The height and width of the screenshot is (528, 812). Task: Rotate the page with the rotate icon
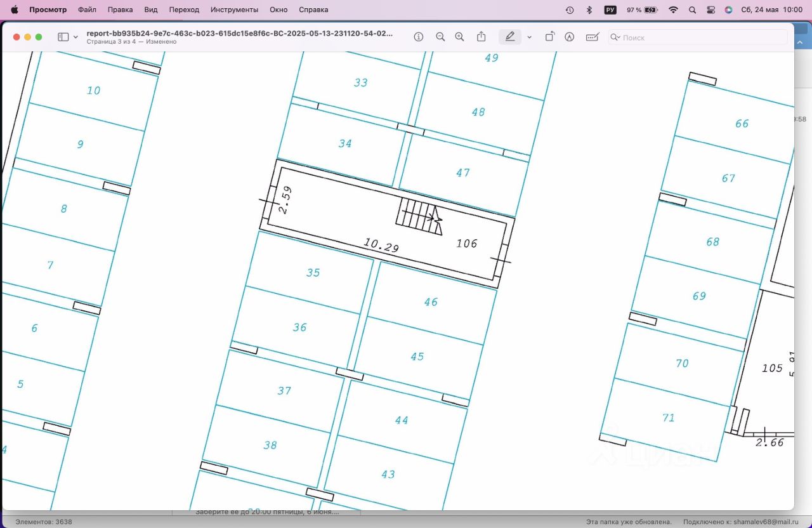[x=549, y=37]
